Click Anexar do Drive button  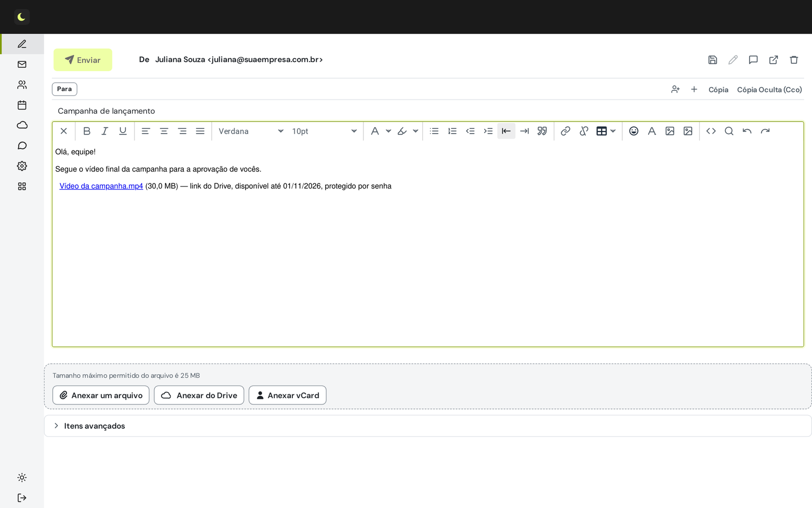[x=199, y=395]
